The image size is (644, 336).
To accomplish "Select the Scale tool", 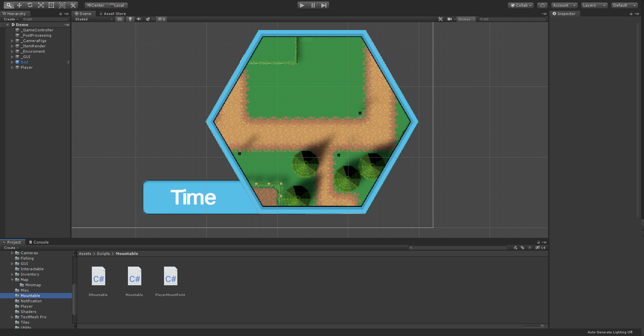I will click(40, 5).
